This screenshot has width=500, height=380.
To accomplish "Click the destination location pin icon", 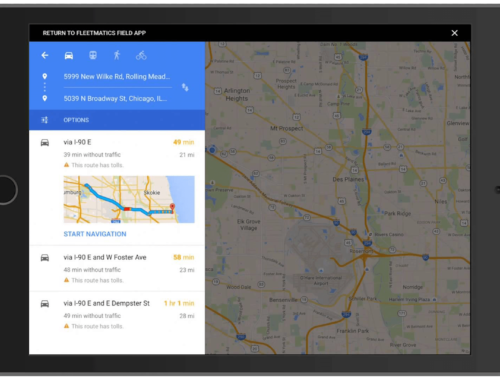I will (x=45, y=98).
